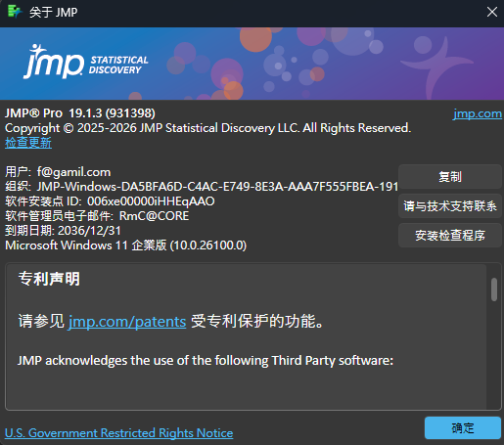Viewport: 504px width, 445px height.
Task: Click the JMP Statistical Discovery logo
Action: pos(86,62)
